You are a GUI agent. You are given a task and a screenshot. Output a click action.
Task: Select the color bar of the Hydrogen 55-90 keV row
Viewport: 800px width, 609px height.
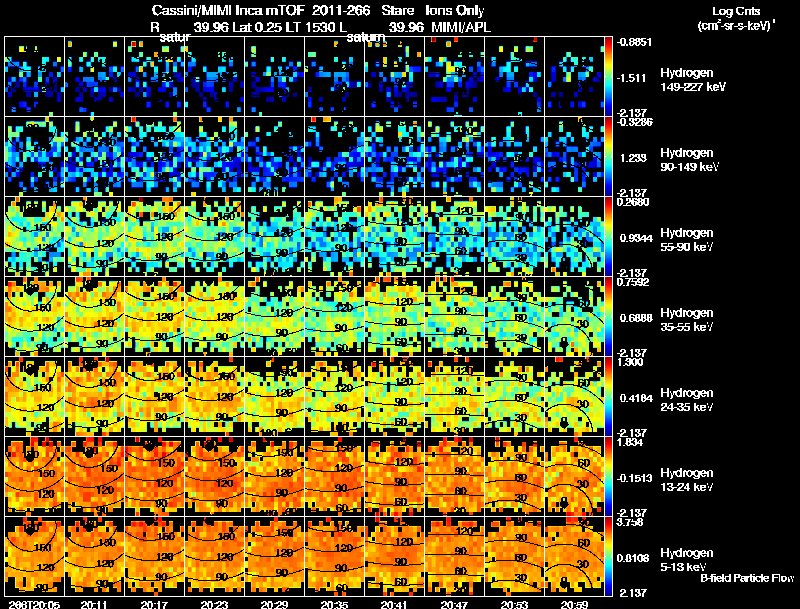pos(608,237)
